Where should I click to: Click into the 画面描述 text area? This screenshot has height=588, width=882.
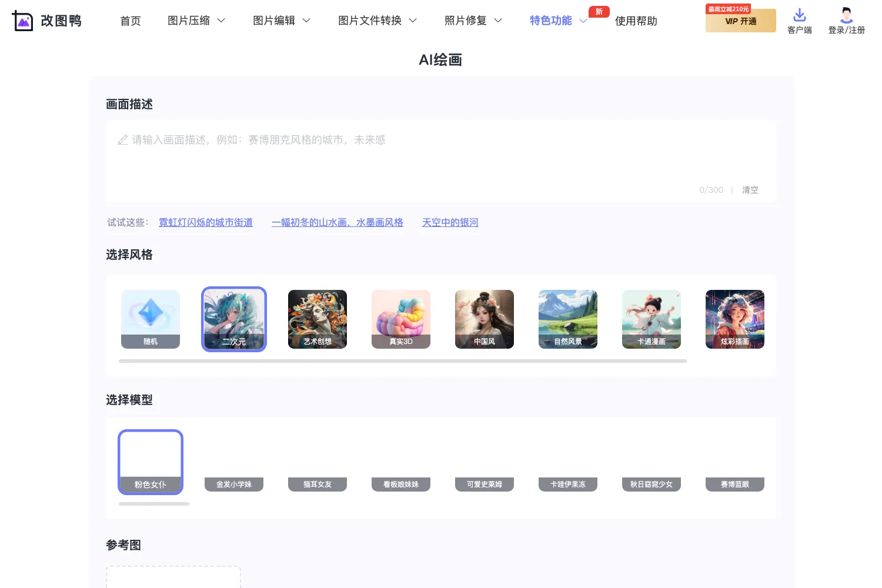441,161
